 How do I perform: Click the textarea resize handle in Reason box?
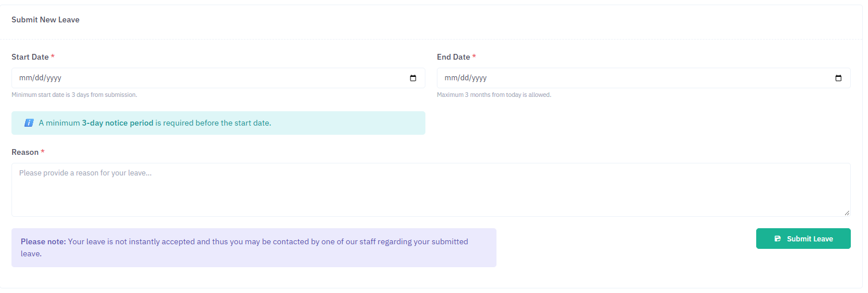[847, 213]
